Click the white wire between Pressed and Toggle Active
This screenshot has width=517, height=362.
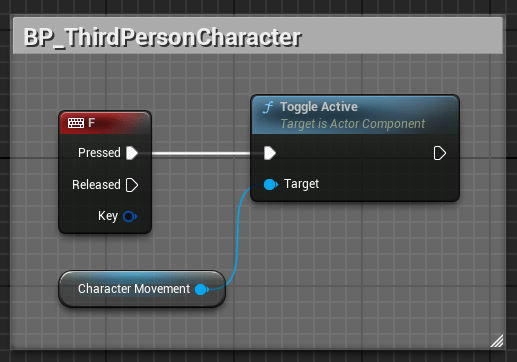[201, 154]
